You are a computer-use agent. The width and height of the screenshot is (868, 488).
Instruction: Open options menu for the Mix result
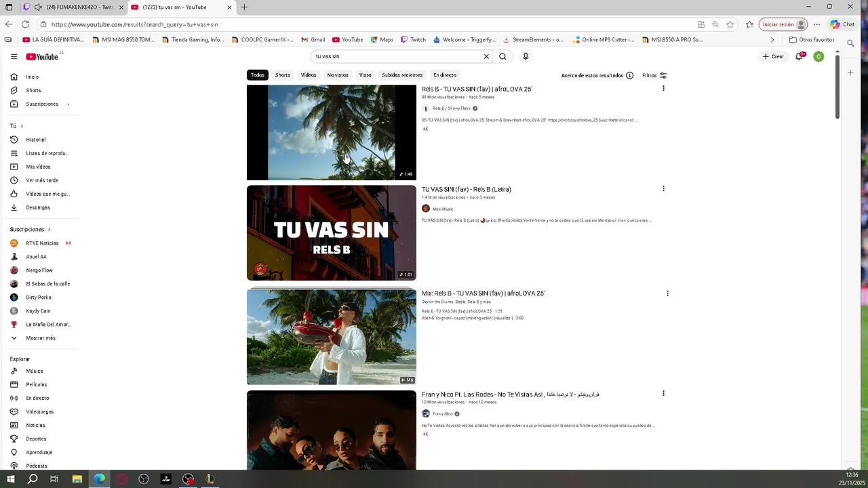(667, 293)
